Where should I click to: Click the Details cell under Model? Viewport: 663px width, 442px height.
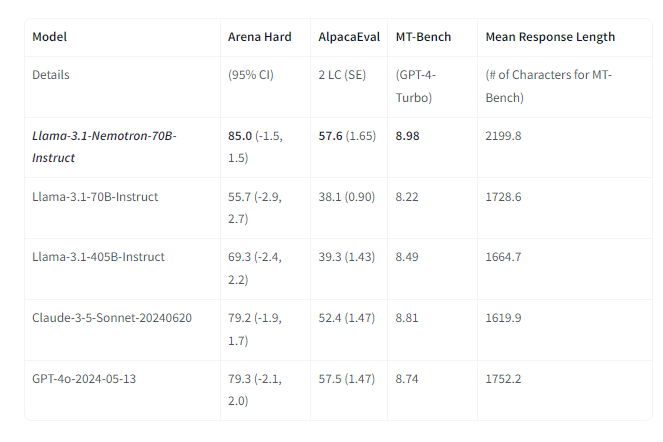pyautogui.click(x=51, y=75)
